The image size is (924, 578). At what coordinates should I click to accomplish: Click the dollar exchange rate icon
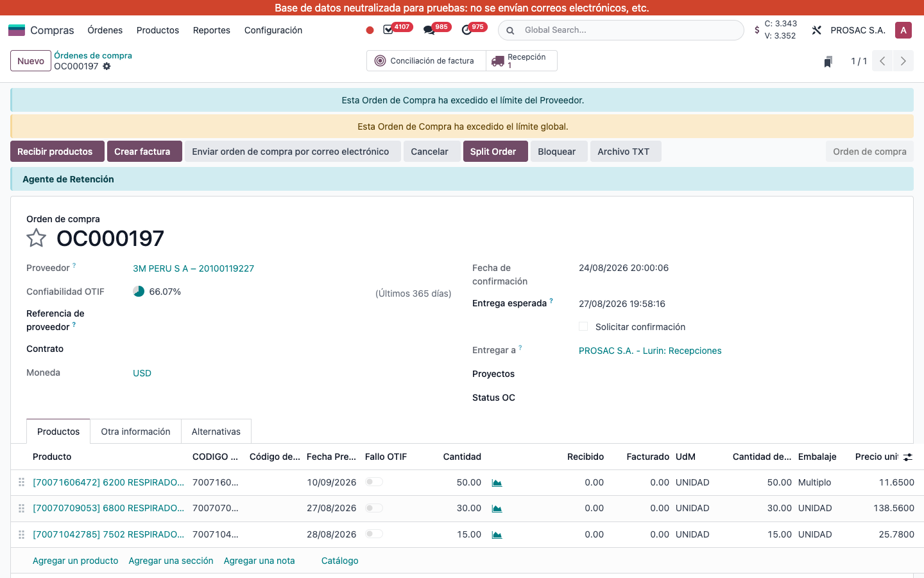coord(757,30)
